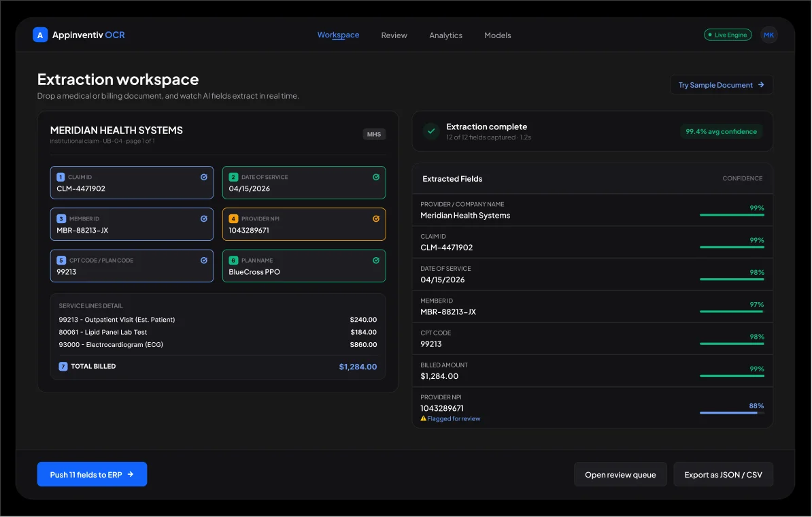812x517 pixels.
Task: Click the Meridian Health Systems extracted row
Action: [x=592, y=210]
